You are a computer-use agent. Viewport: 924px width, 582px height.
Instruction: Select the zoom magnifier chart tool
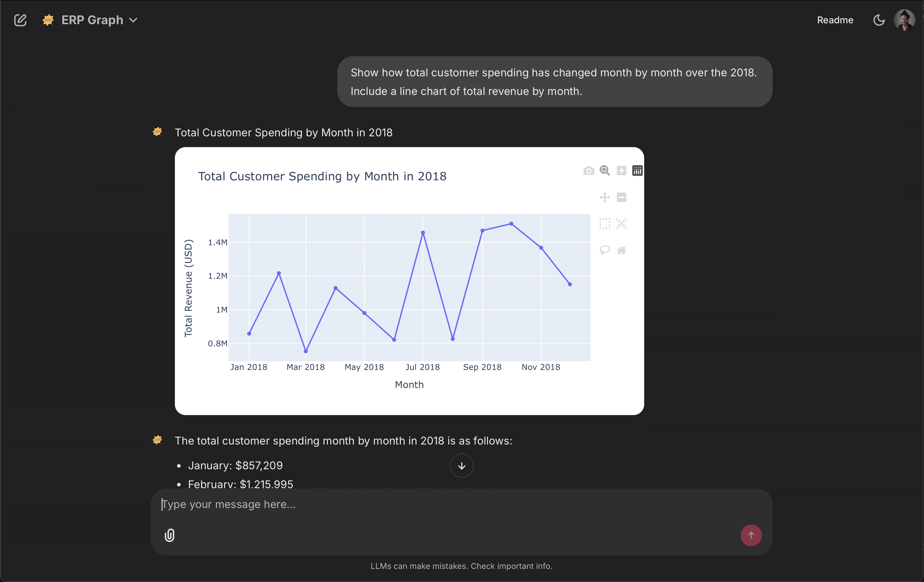click(x=605, y=171)
